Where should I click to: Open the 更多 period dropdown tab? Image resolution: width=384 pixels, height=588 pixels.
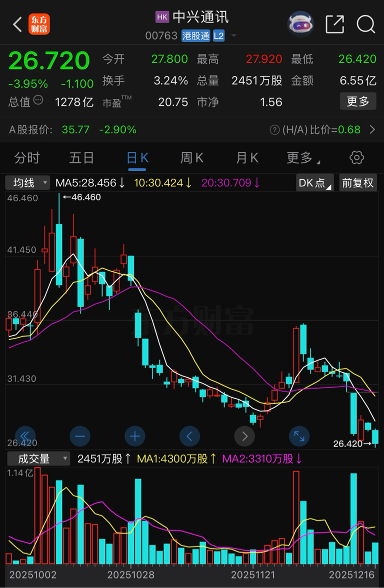tap(303, 158)
